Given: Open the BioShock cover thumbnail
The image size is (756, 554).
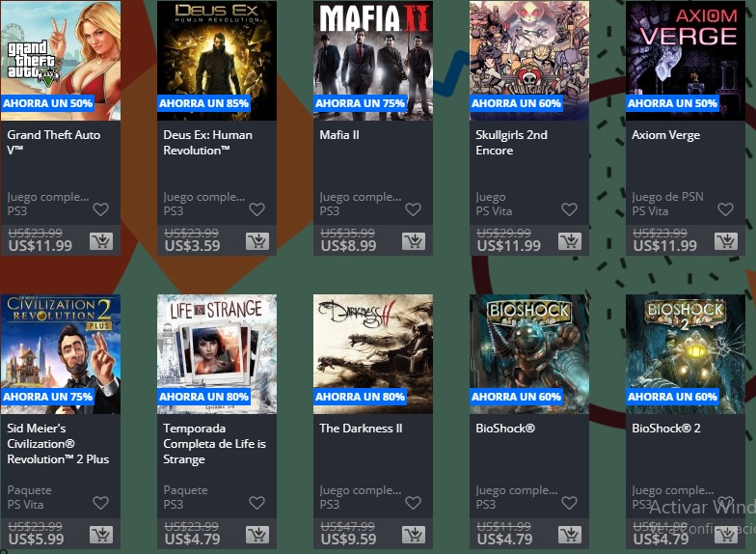Looking at the screenshot, I should [529, 354].
